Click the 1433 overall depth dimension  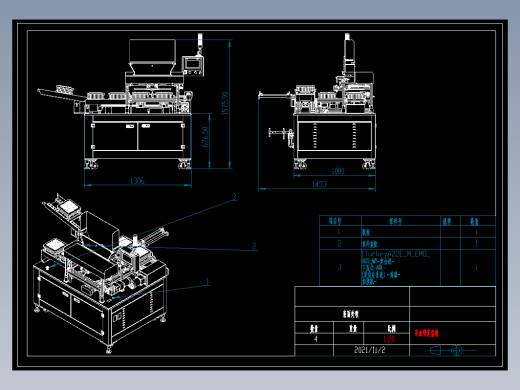point(319,184)
